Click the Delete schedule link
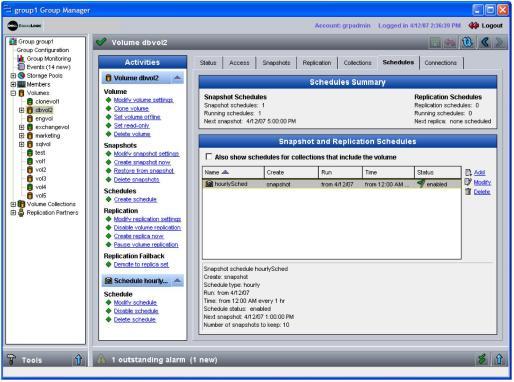Image resolution: width=514 pixels, height=382 pixels. pos(135,319)
